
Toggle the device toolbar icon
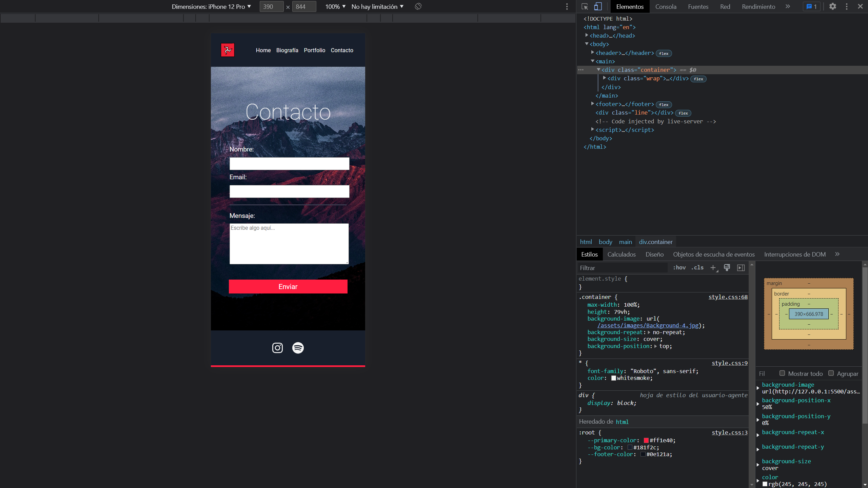click(598, 6)
